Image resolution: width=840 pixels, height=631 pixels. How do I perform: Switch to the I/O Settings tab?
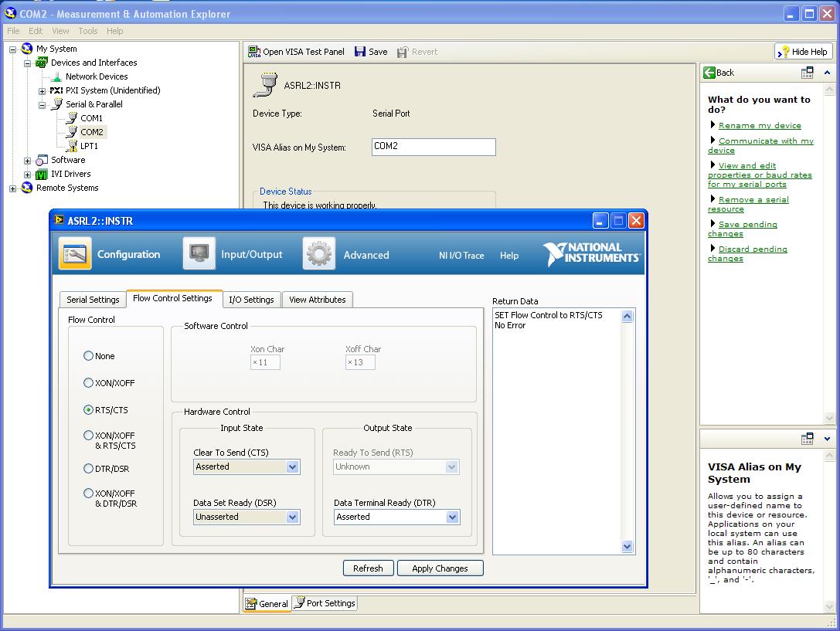(x=251, y=300)
